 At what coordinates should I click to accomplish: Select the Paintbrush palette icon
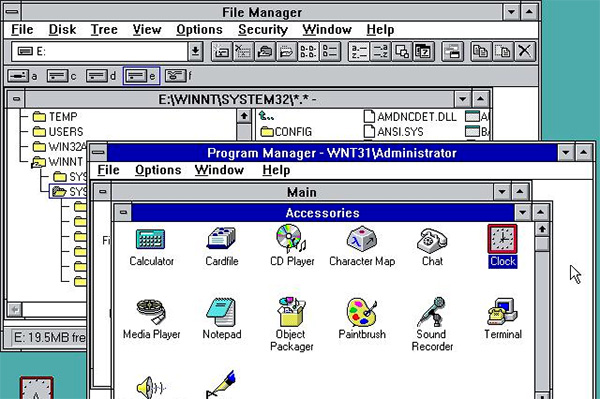tap(362, 313)
